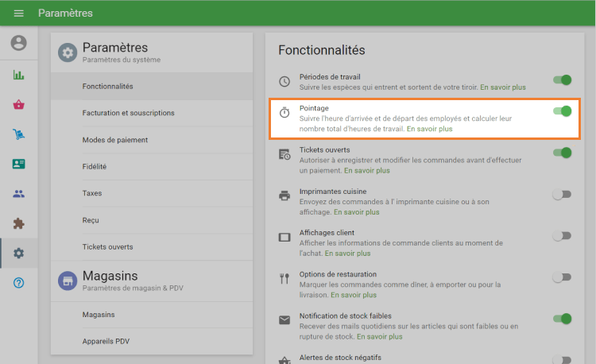Open the reports bar chart icon

(x=18, y=75)
